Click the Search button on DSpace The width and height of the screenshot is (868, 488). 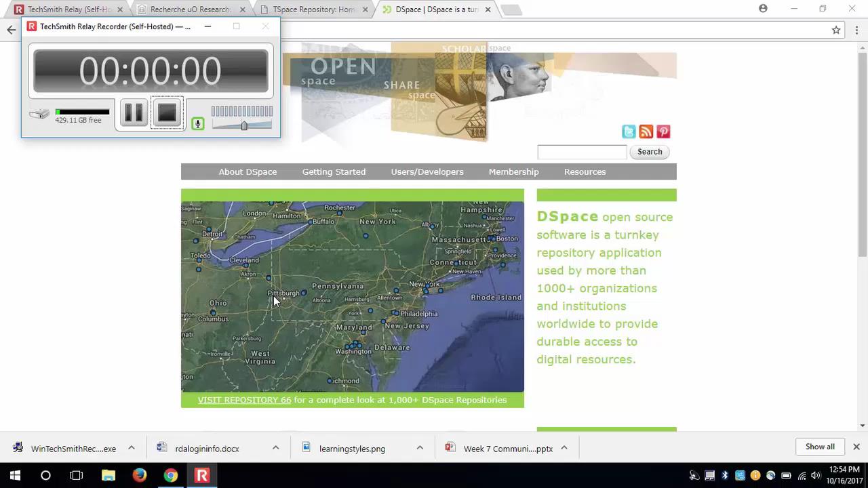649,151
